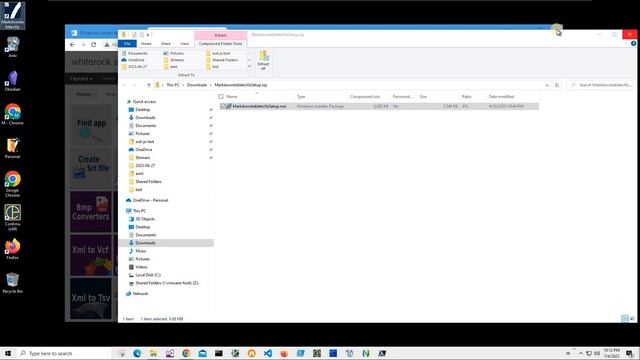Screen dimensions: 640x360
Task: Expand the Extract To destinations gallery
Action: [x=249, y=67]
